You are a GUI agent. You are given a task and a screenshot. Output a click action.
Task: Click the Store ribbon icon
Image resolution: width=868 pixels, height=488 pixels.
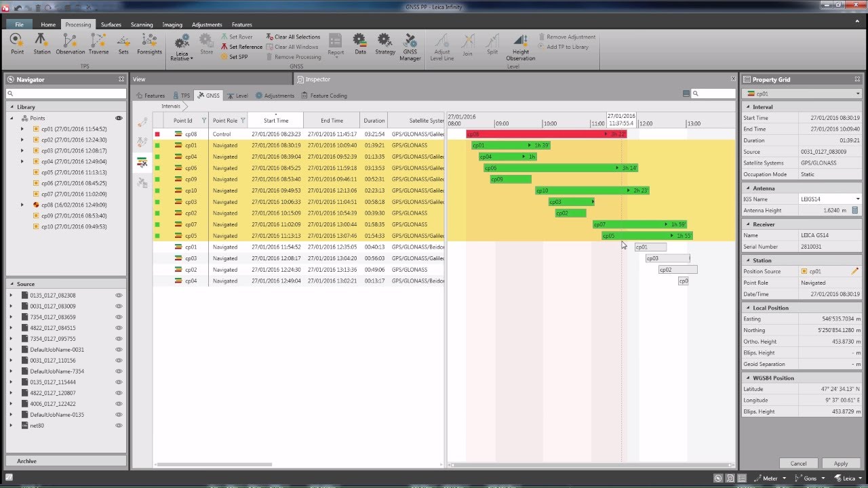[206, 44]
